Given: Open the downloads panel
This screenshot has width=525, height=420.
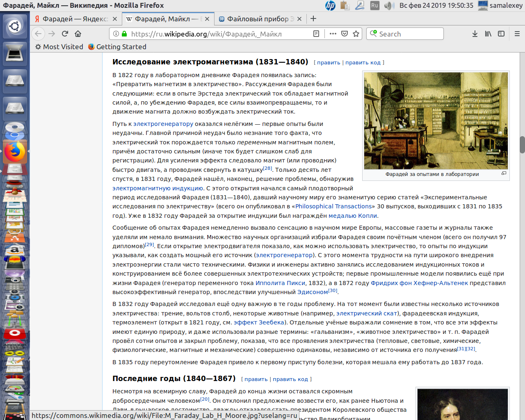Looking at the screenshot, I should (475, 34).
